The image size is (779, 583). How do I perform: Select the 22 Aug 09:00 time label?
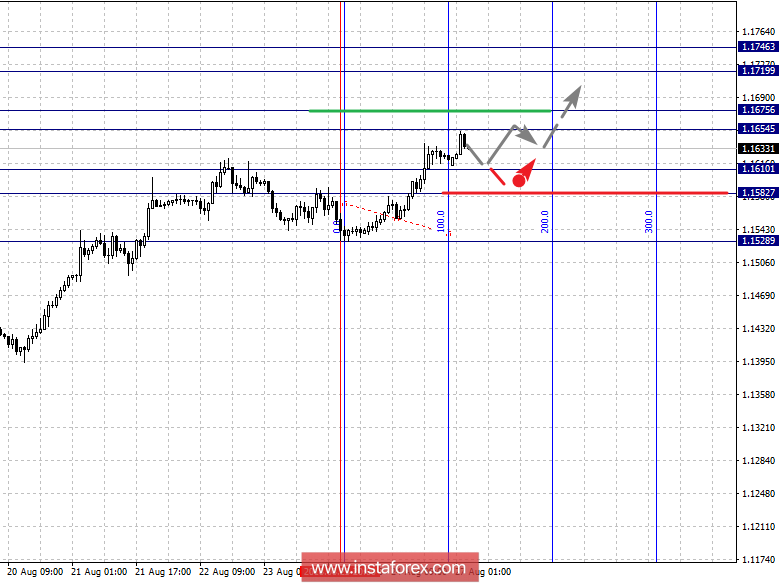pos(227,572)
